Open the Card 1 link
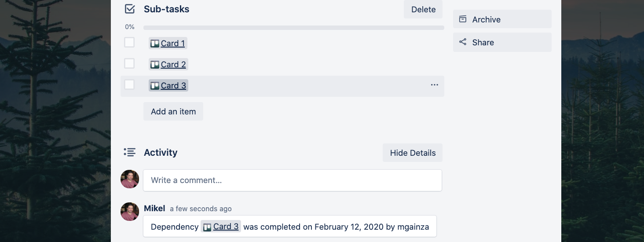Screen dimensions: 644x242 173,43
